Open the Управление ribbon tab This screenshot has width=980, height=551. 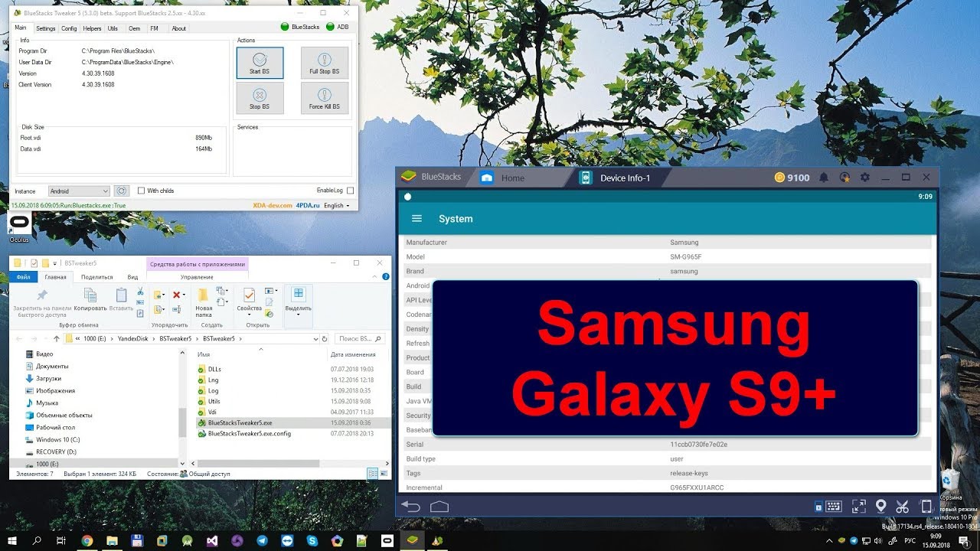(x=197, y=277)
